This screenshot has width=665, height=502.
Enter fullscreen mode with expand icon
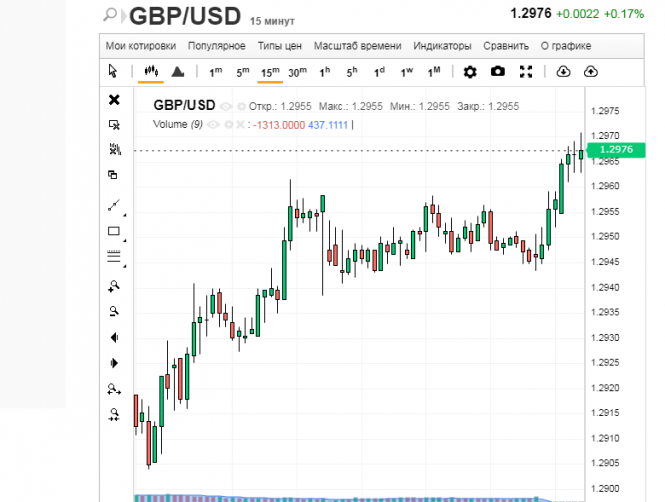point(526,72)
